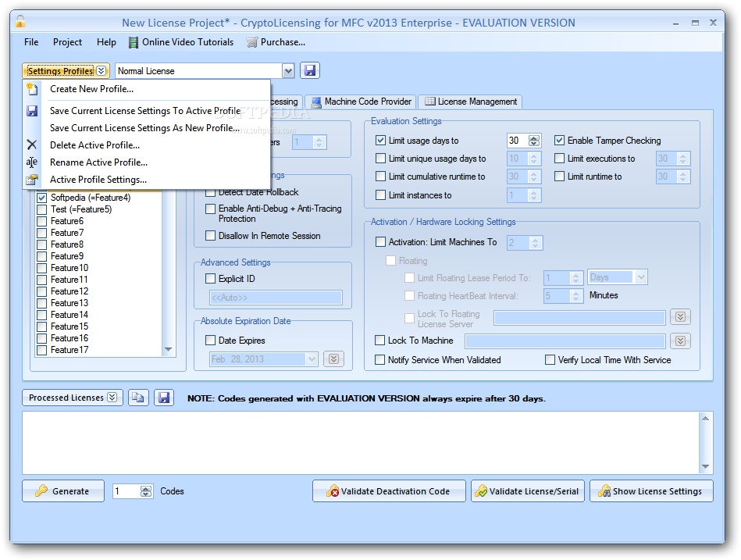Image resolution: width=741 pixels, height=560 pixels.
Task: Open the Project menu
Action: pos(67,42)
